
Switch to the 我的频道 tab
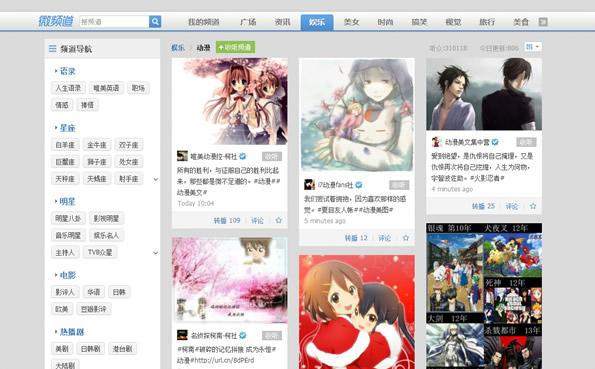pos(204,22)
